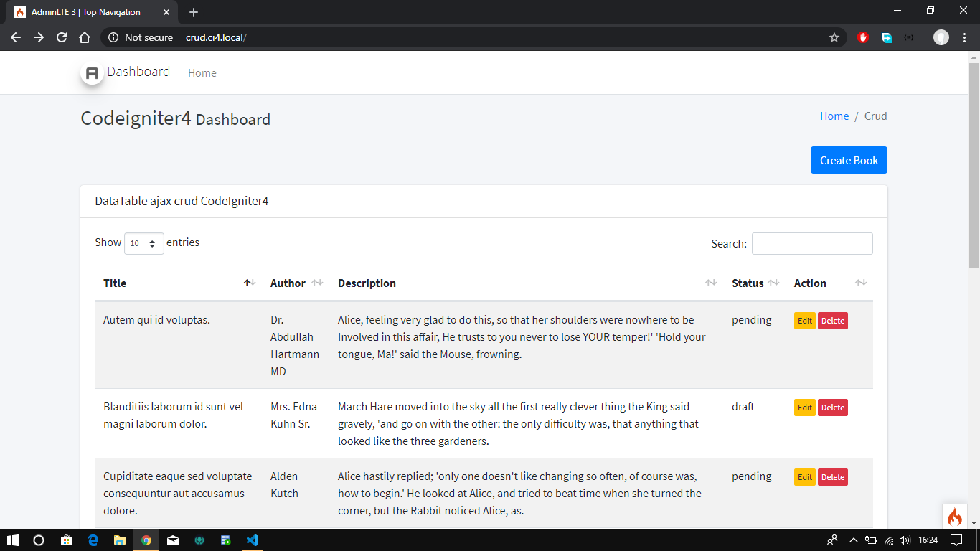Viewport: 980px width, 551px height.
Task: Edit the Blanditiis laborum book row
Action: tap(805, 408)
